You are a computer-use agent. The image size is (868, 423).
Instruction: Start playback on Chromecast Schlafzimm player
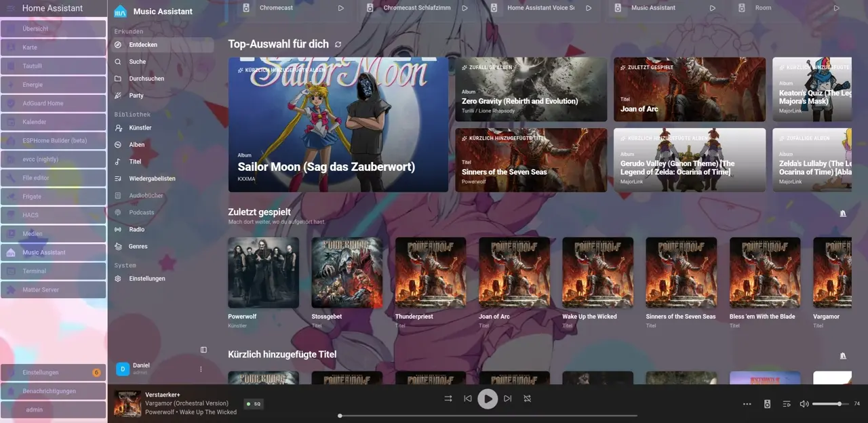pyautogui.click(x=465, y=8)
